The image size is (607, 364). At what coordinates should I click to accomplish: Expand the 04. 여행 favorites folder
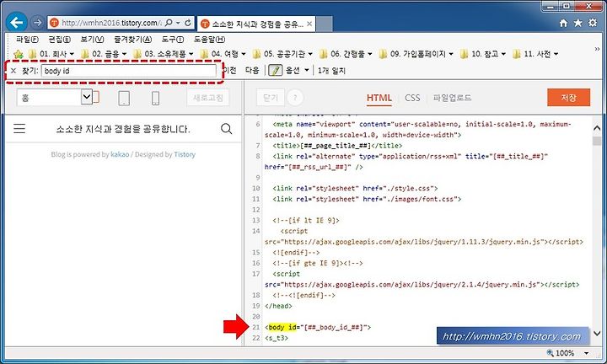[x=223, y=54]
